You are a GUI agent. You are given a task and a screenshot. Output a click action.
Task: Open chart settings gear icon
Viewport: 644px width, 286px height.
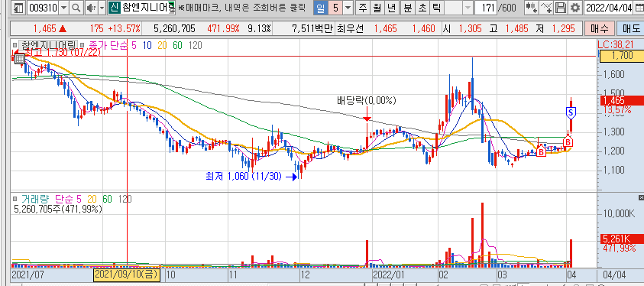pos(575,8)
